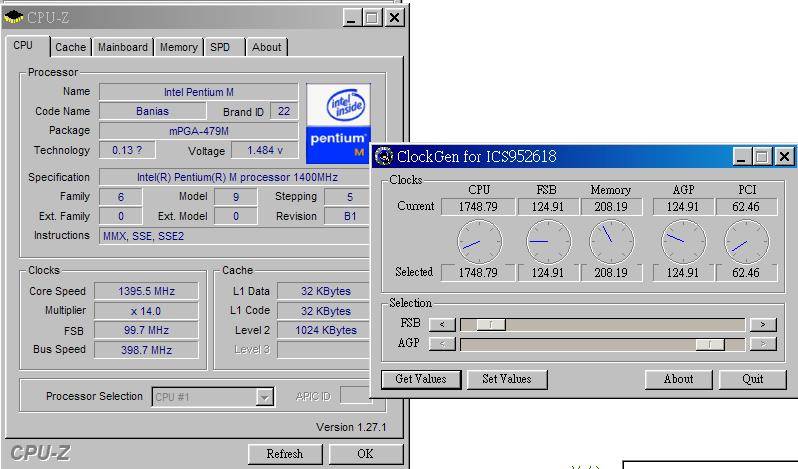Click the Package field mPGA-479M
Image resolution: width=798 pixels, height=469 pixels.
click(x=198, y=131)
